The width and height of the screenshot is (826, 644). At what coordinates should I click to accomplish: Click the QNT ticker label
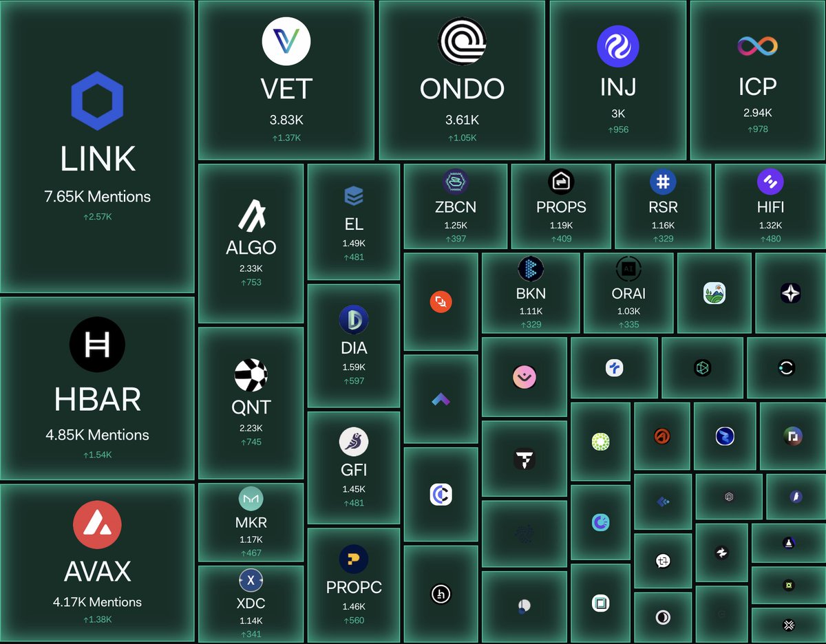click(251, 407)
